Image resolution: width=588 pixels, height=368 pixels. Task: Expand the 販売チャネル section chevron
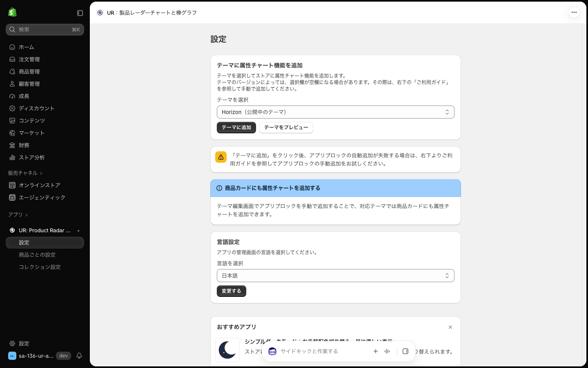pos(41,173)
